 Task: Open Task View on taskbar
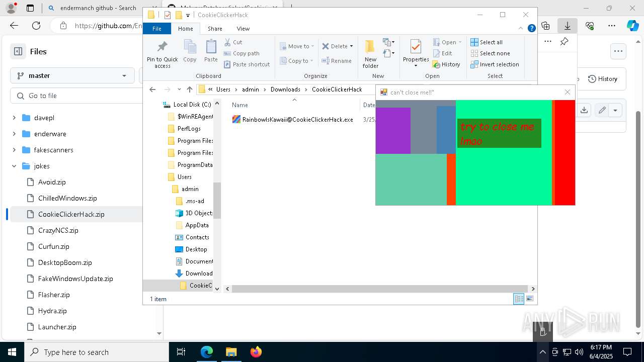[x=181, y=352]
